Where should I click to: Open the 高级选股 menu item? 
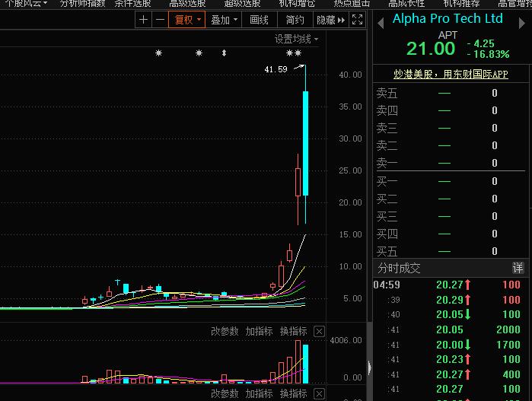187,3
